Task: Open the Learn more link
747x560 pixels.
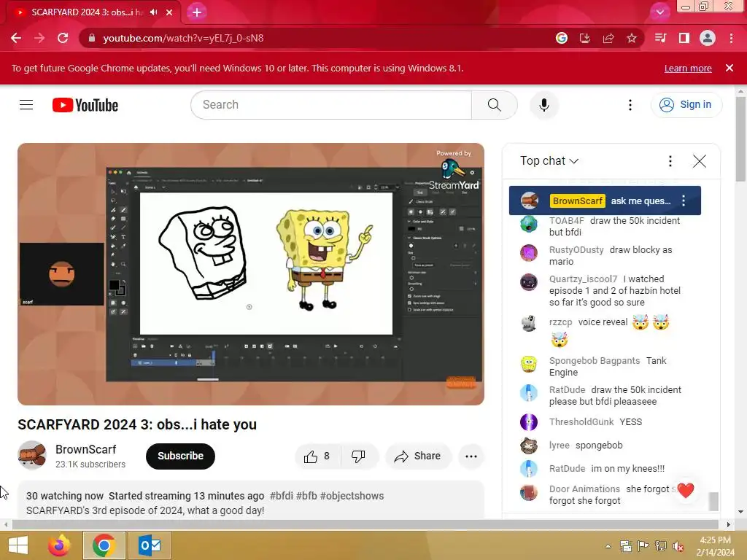Action: coord(688,68)
